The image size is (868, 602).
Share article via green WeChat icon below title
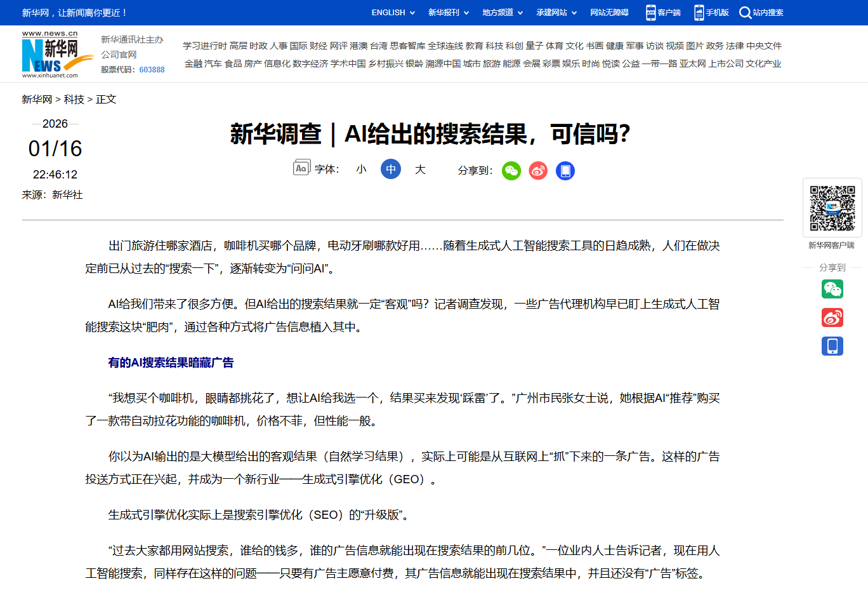pyautogui.click(x=511, y=171)
